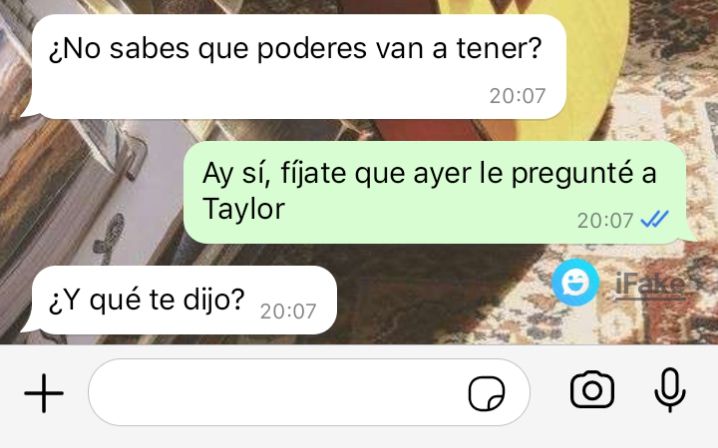Click the word "poderes" in first message
Image resolution: width=718 pixels, height=448 pixels.
(x=311, y=49)
